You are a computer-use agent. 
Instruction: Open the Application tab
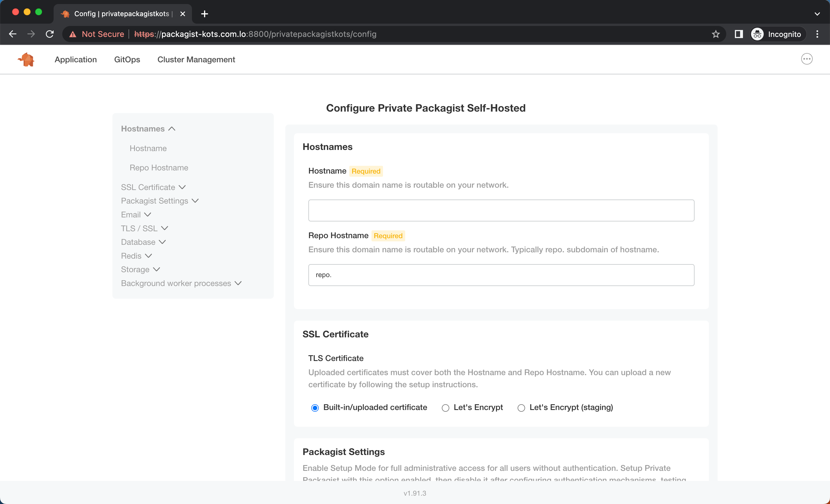(x=75, y=59)
